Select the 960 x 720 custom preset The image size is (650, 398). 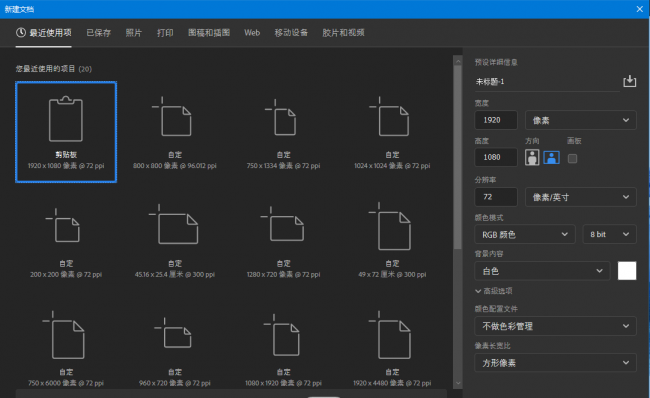(175, 348)
